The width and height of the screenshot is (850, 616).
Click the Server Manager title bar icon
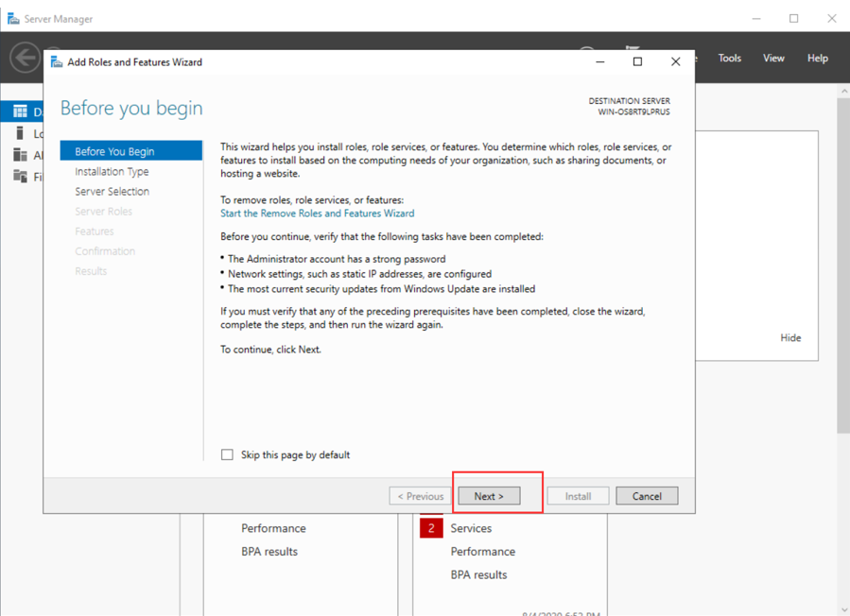click(13, 19)
